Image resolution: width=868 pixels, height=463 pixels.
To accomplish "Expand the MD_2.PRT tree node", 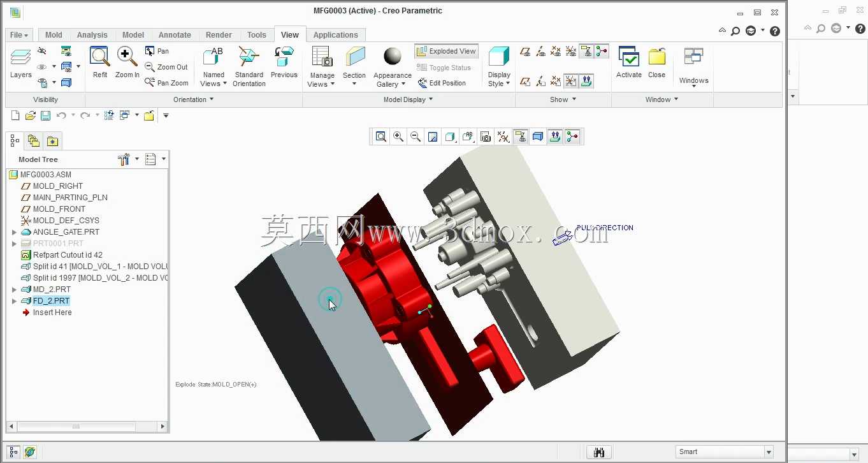I will pos(15,290).
